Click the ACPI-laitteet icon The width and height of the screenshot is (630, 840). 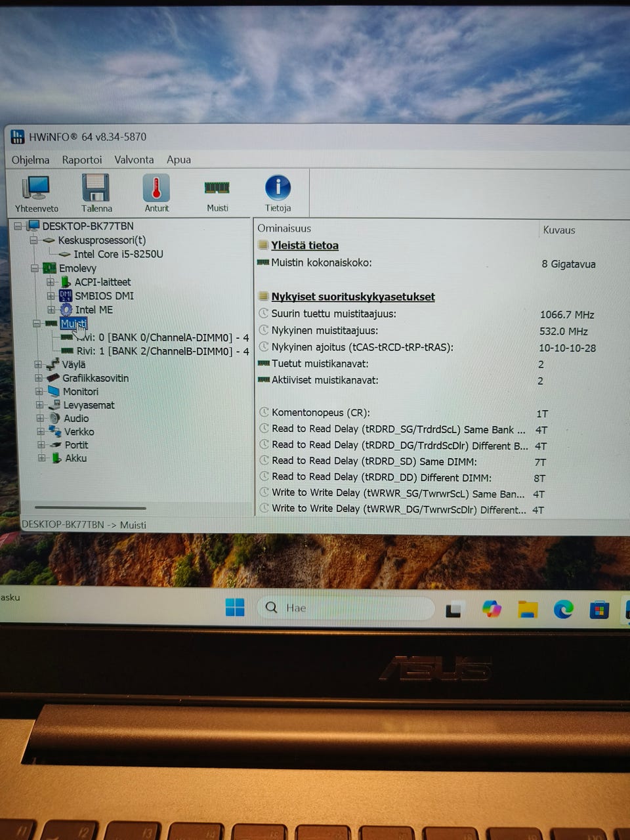tap(66, 282)
